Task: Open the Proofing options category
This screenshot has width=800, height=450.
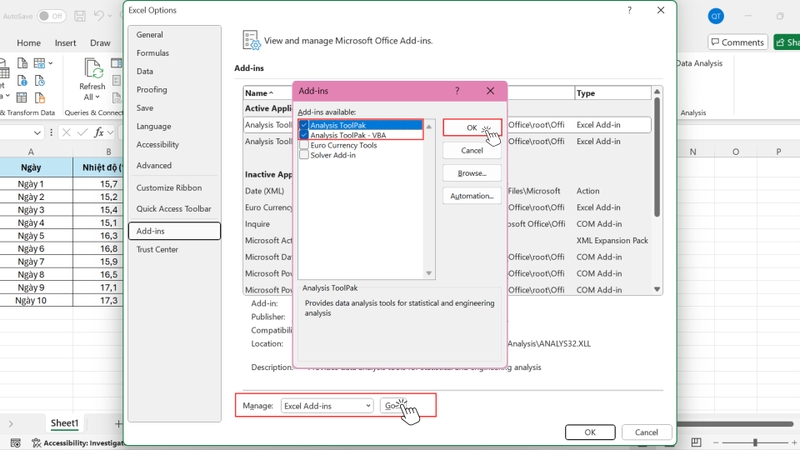Action: pos(174,90)
